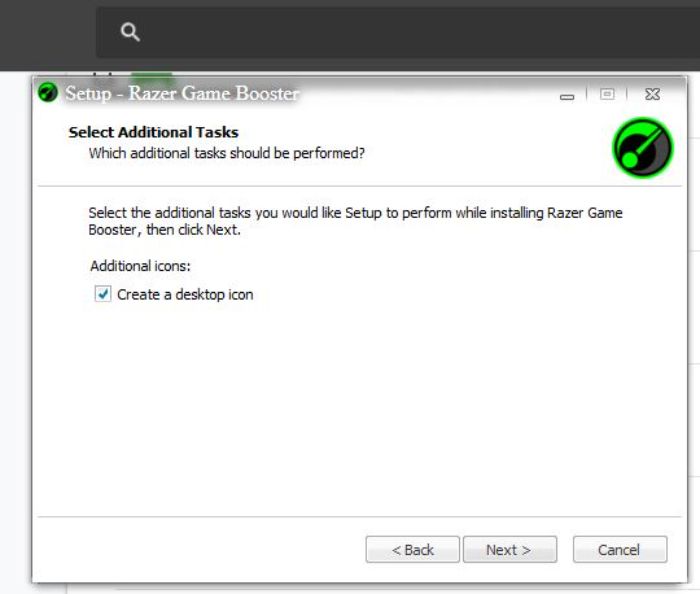Maximize the setup window
The image size is (700, 594).
click(607, 94)
